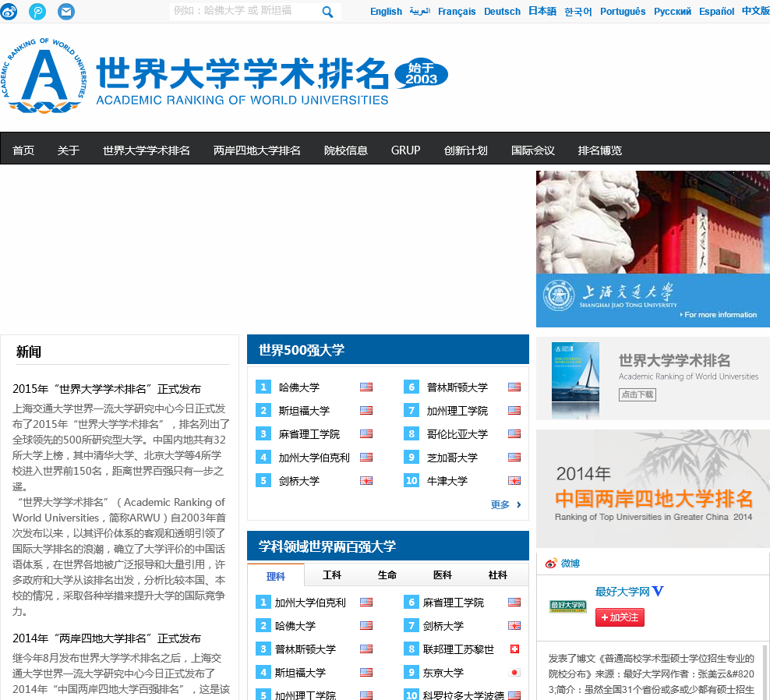Click the 最好大学网 avatar logo
The width and height of the screenshot is (770, 700).
tap(567, 606)
